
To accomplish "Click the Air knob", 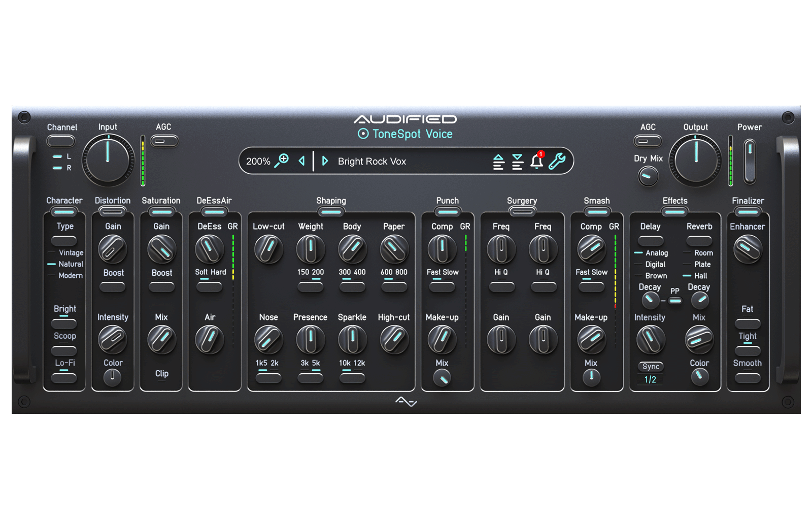I will pos(209,339).
